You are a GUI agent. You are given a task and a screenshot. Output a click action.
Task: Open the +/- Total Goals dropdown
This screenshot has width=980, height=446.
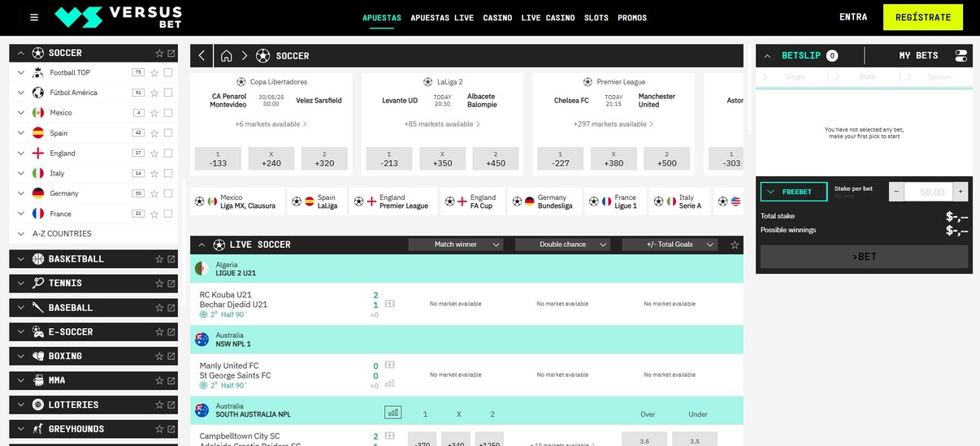(x=670, y=245)
